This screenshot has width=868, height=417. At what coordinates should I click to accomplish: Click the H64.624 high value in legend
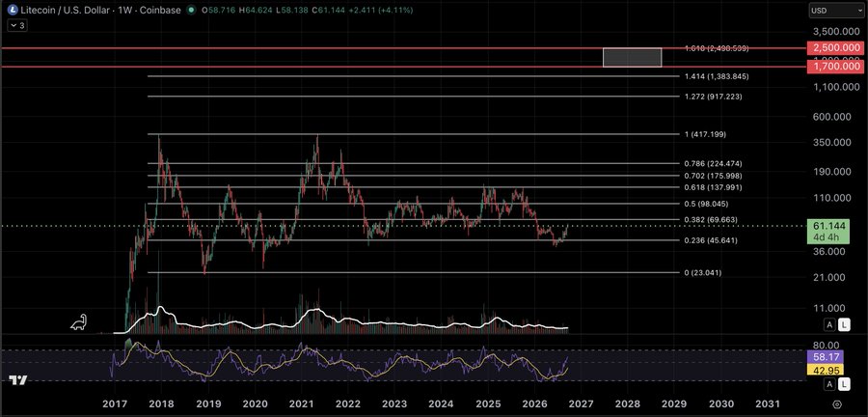coord(255,10)
